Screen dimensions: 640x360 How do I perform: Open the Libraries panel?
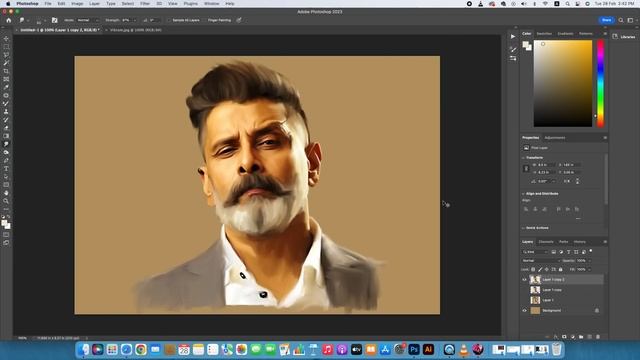click(624, 37)
